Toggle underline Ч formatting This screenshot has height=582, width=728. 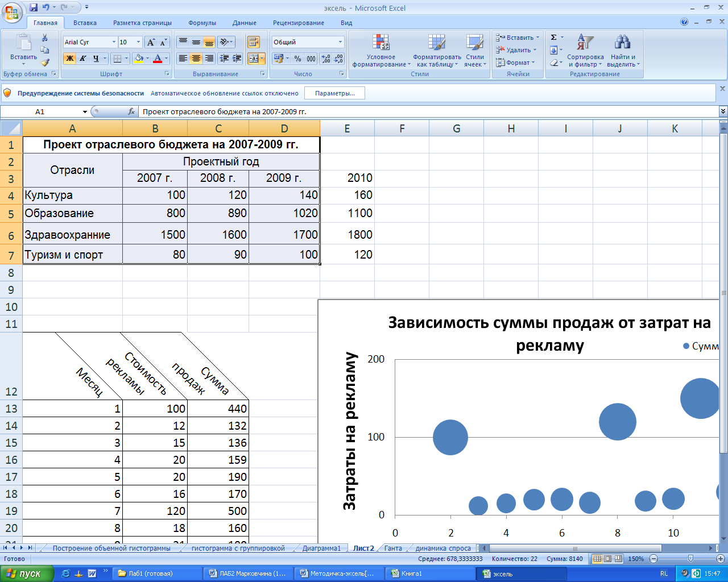96,58
